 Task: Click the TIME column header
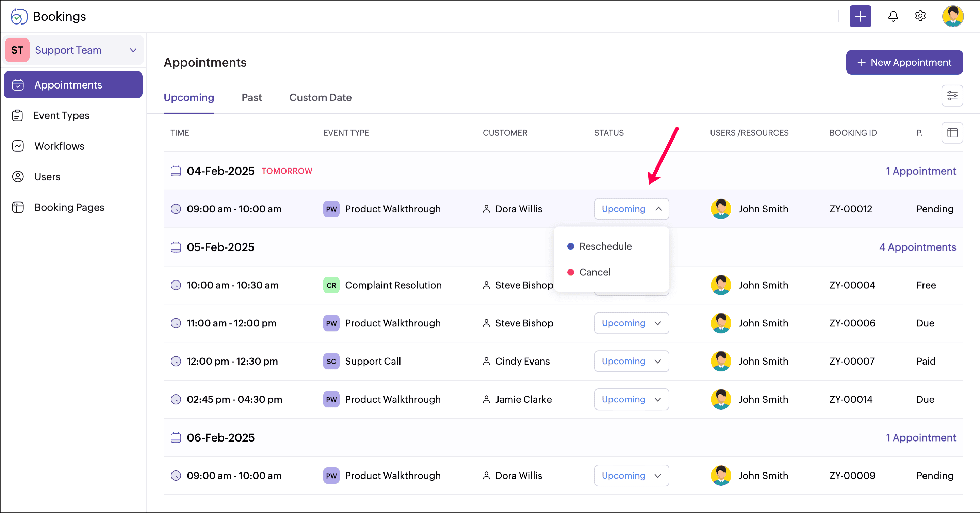pos(180,133)
